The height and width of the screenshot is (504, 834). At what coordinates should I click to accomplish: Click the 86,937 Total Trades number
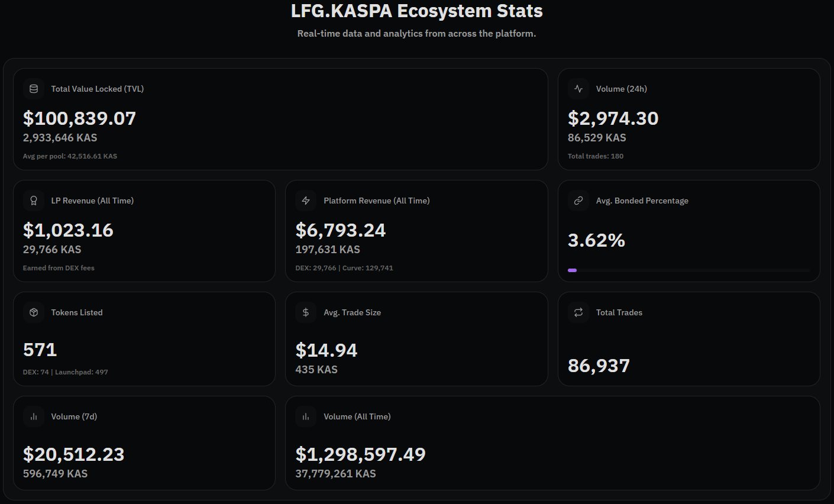[x=599, y=366]
